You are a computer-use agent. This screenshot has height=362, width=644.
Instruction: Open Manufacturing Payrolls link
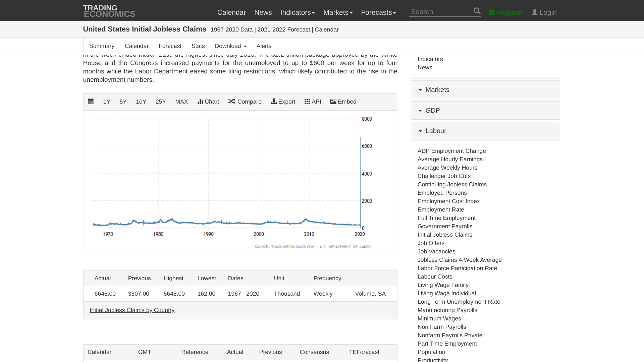coord(447,310)
